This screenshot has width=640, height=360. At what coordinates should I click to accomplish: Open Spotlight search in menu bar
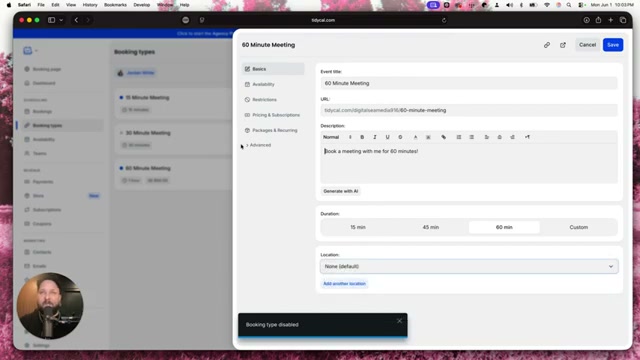[x=569, y=5]
